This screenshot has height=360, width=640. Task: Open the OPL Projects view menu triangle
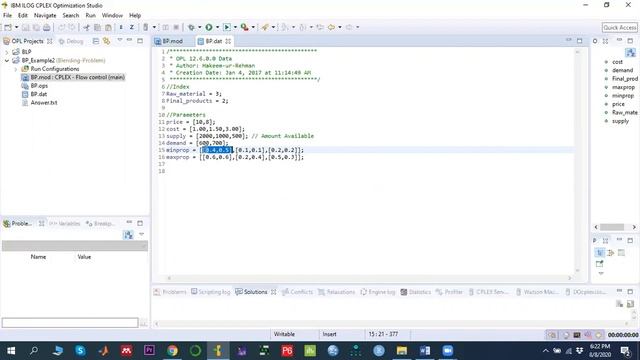[120, 40]
